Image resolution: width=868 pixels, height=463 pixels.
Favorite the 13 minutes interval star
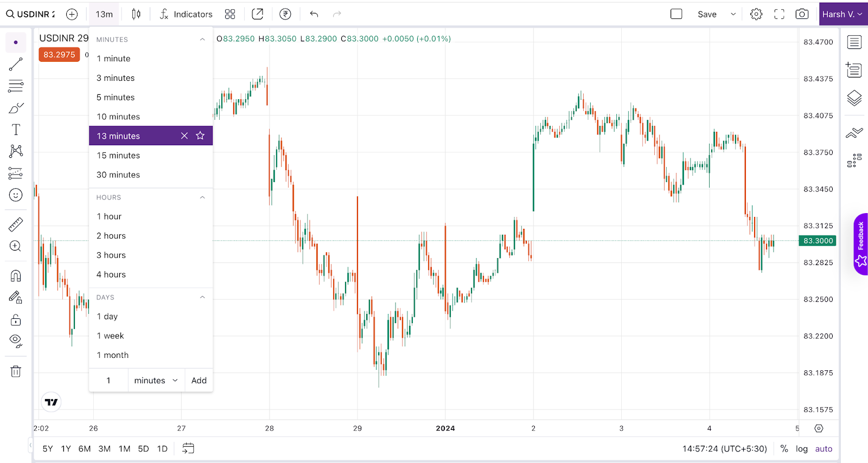[200, 136]
